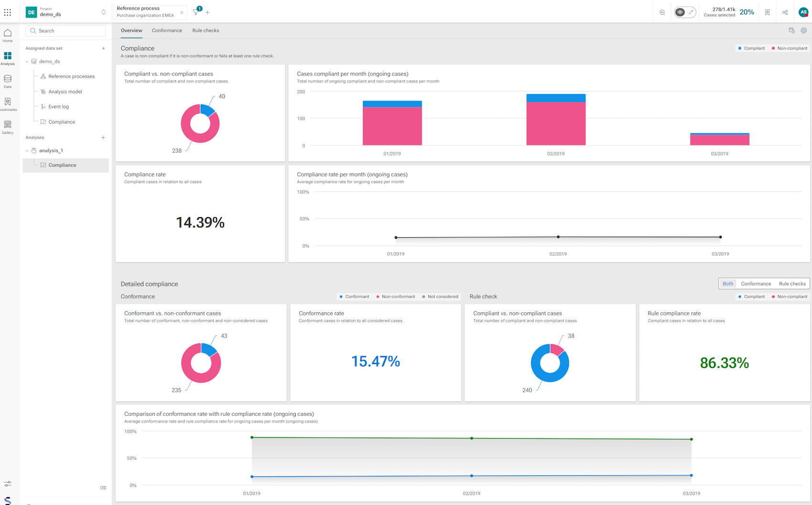Select Conformance segmented view option

756,284
